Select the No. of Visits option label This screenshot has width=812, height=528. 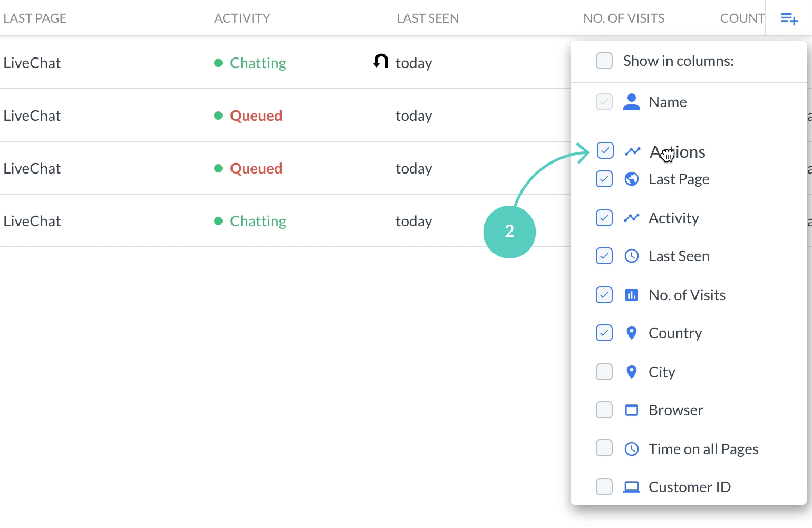coord(687,295)
